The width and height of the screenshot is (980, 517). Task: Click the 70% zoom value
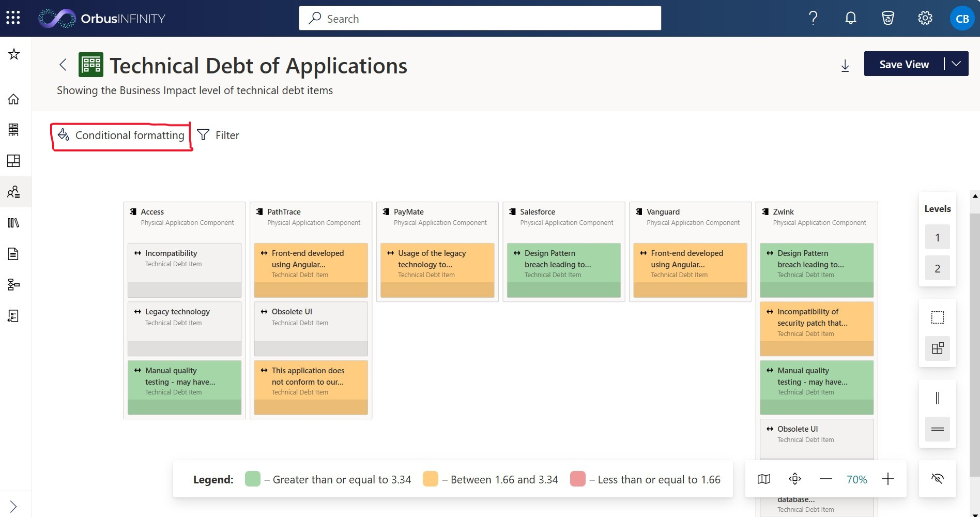(857, 480)
